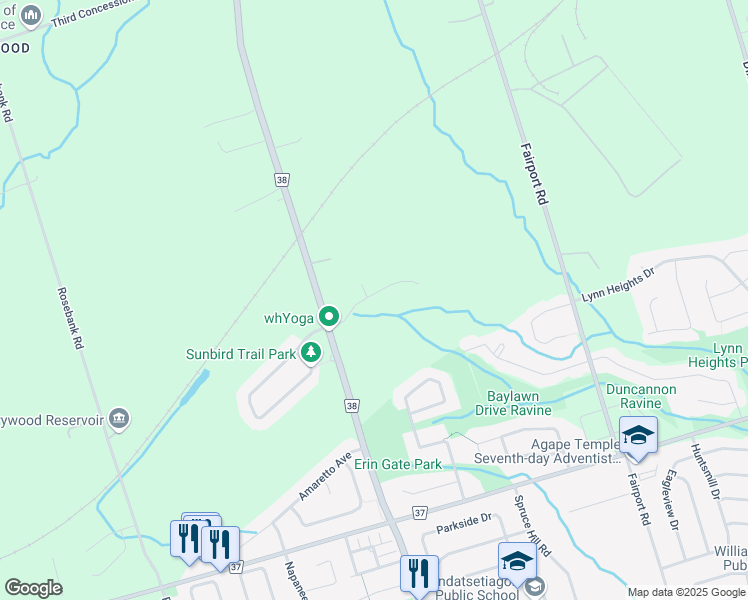748x600 pixels.
Task: Click the museum icon near Third Concession
Action: coord(31,16)
